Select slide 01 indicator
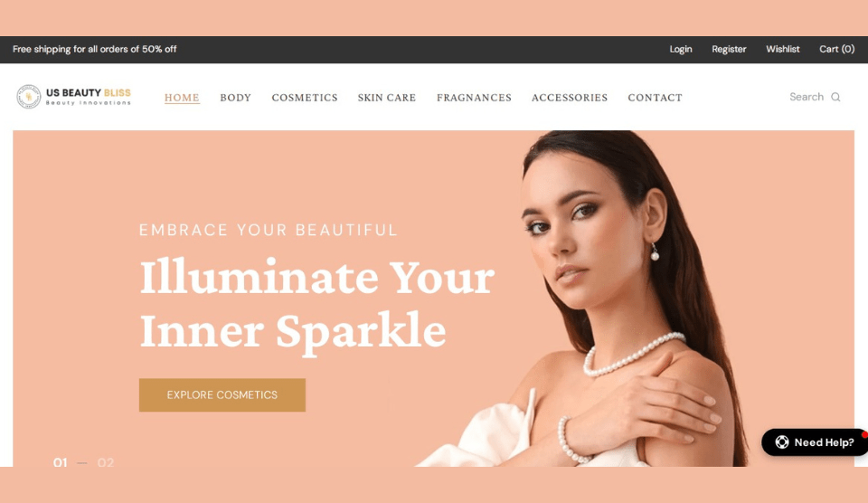This screenshot has width=868, height=503. click(x=60, y=462)
